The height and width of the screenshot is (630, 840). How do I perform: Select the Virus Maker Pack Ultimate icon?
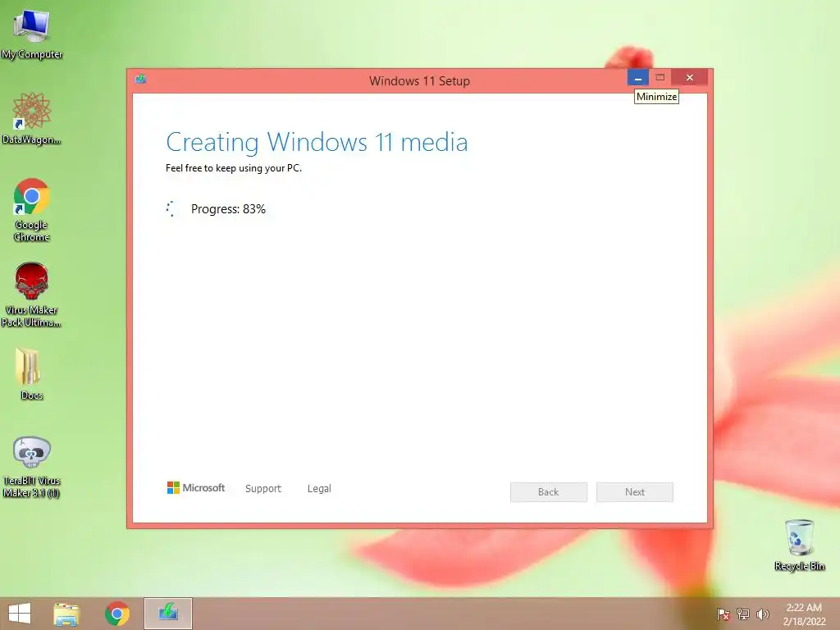click(32, 294)
